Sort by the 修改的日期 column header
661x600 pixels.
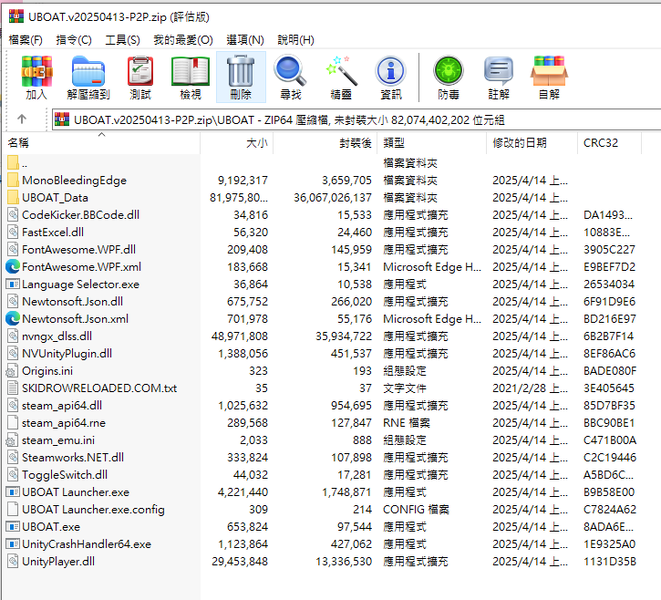532,143
